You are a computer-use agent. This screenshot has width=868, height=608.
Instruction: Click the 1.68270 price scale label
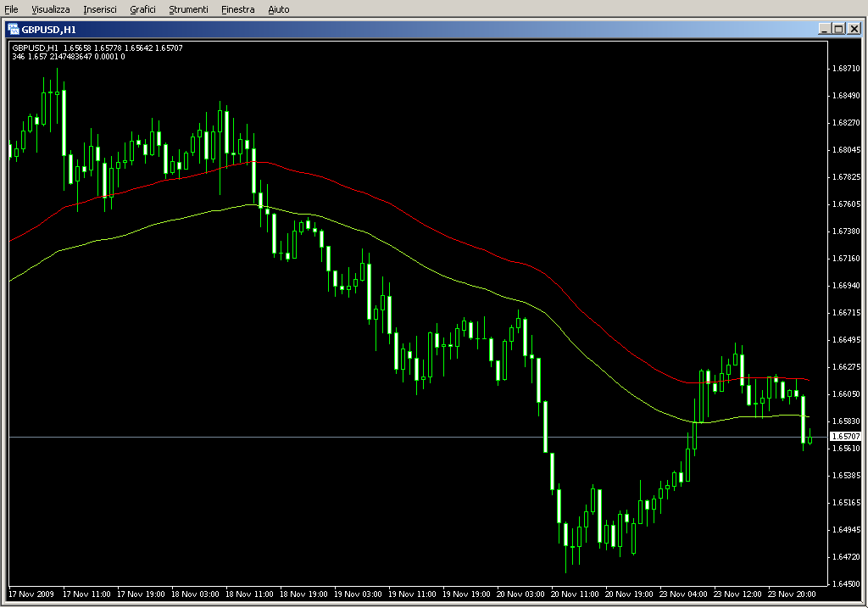pyautogui.click(x=847, y=123)
